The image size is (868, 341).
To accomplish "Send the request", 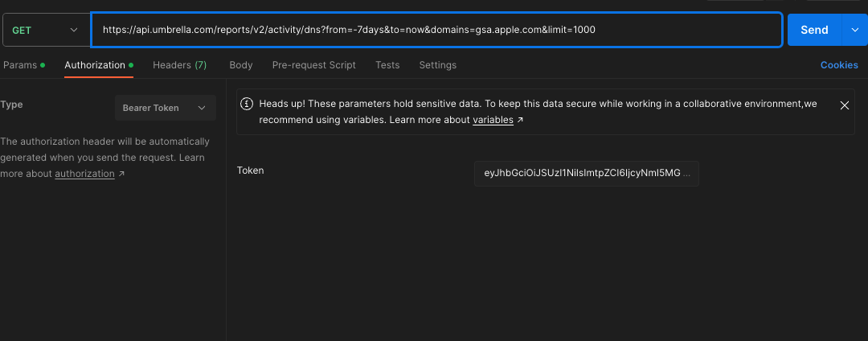I will point(814,30).
